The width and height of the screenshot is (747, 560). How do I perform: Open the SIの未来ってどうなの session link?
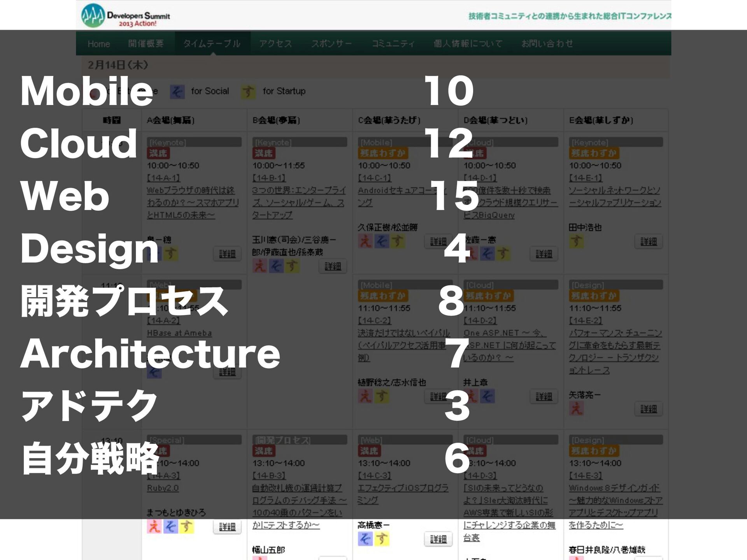pos(510,513)
